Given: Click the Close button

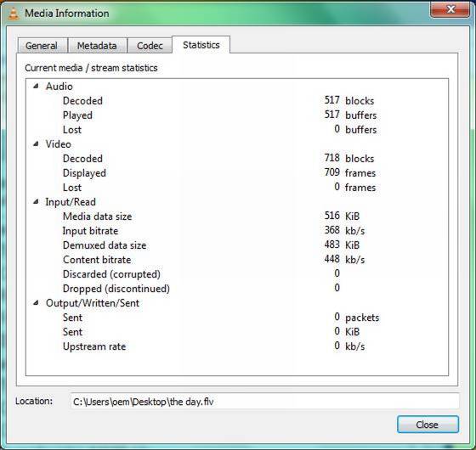Looking at the screenshot, I should (x=428, y=425).
